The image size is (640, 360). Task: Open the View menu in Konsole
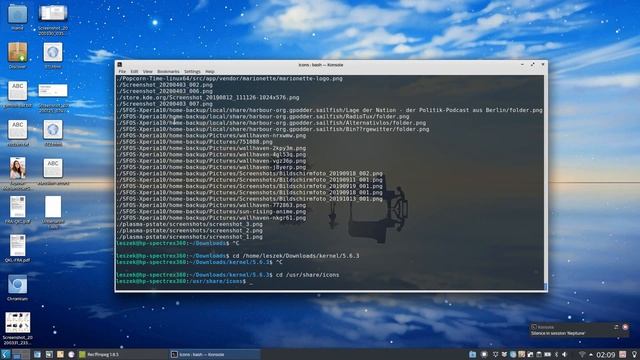[147, 71]
